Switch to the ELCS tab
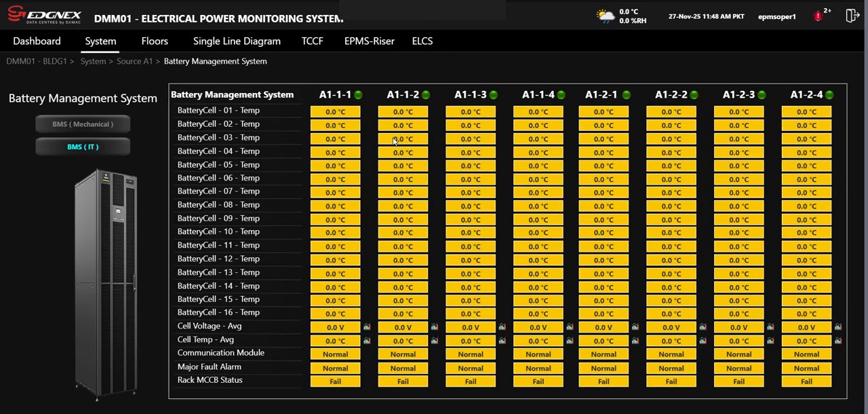 (422, 41)
